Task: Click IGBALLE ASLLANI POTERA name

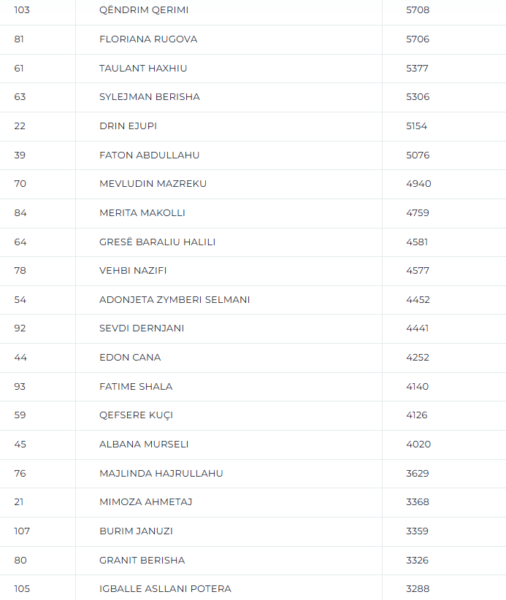Action: (165, 589)
